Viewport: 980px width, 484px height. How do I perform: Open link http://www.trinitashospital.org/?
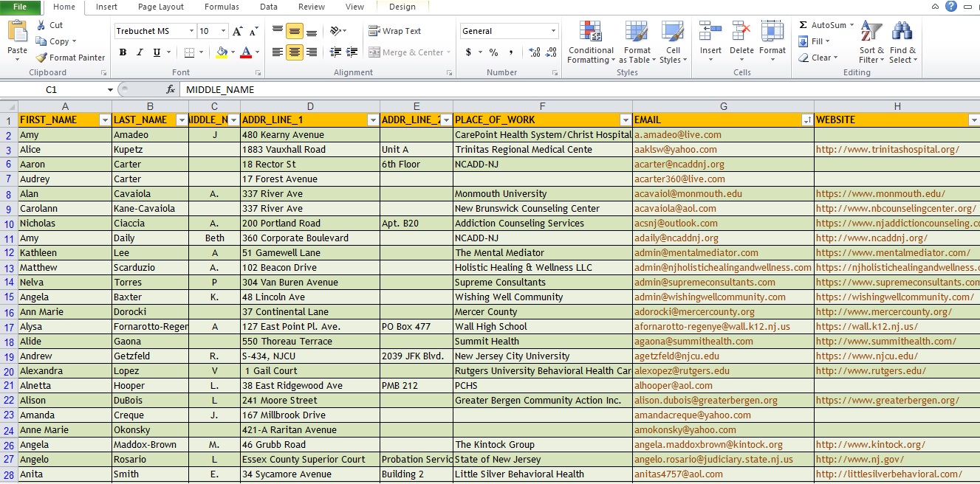tap(887, 149)
